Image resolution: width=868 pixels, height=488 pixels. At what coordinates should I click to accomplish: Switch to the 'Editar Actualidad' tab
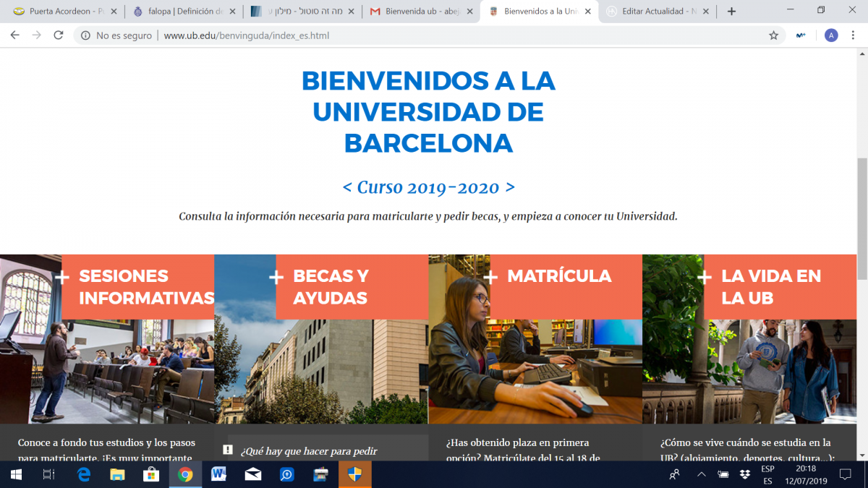[x=657, y=12]
